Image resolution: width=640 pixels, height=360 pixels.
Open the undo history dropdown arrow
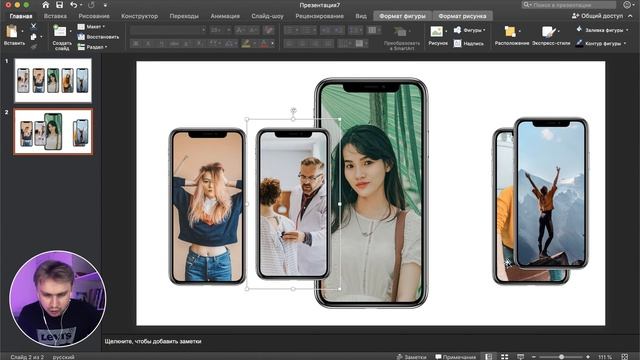(81, 5)
